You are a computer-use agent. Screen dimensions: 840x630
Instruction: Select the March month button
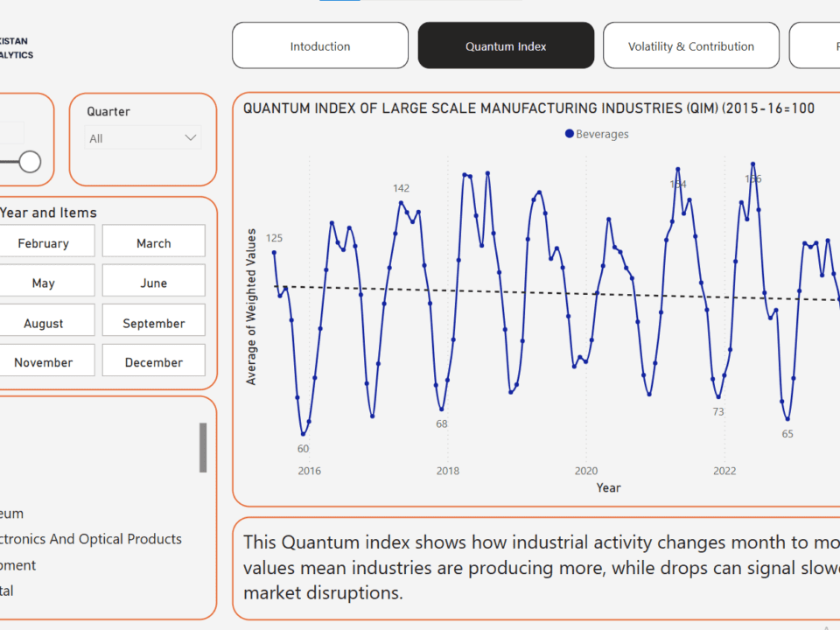click(154, 242)
